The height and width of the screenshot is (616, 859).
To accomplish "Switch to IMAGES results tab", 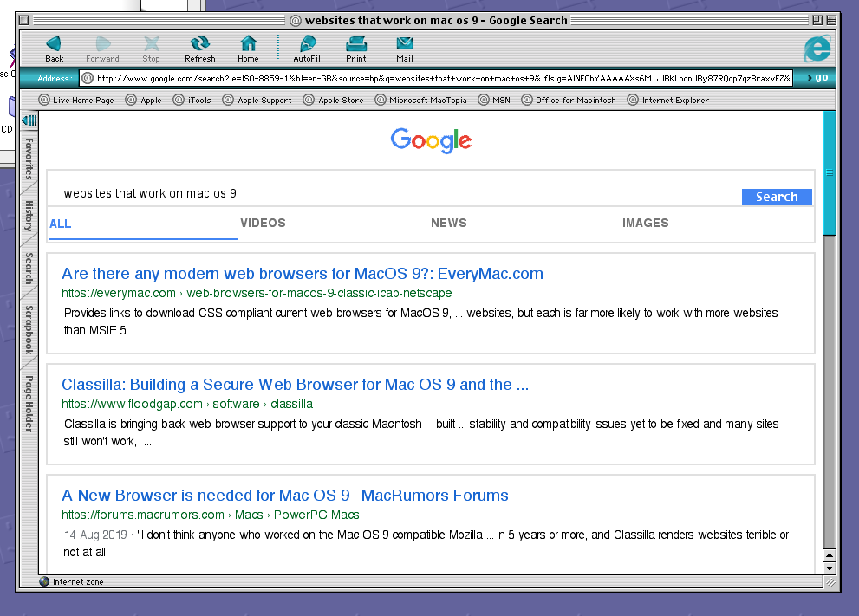I will coord(646,223).
